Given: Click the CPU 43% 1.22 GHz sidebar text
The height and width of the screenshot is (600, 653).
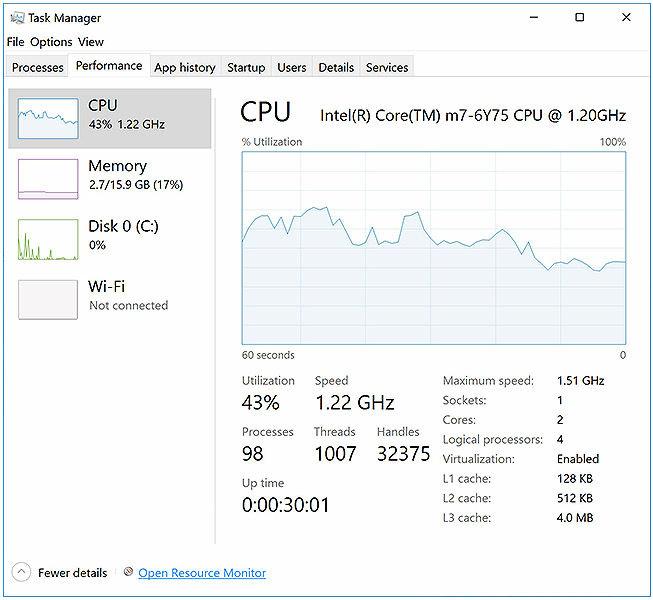Looking at the screenshot, I should [x=127, y=124].
